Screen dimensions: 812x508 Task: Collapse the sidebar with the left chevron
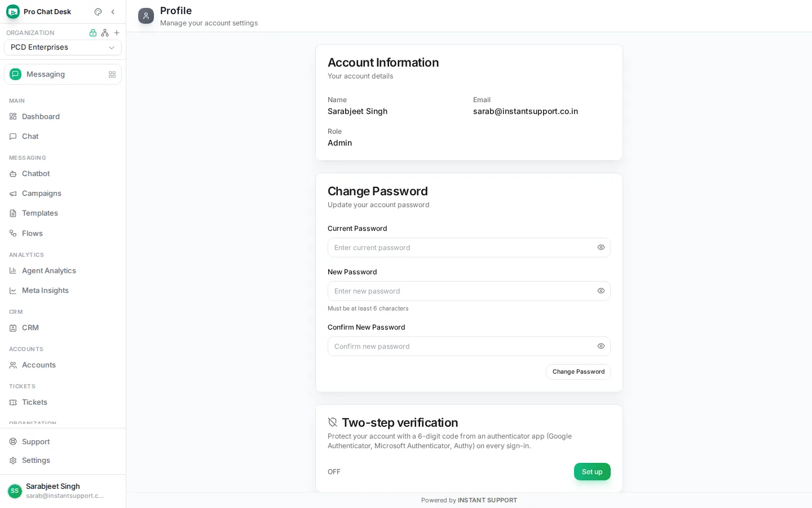pos(113,12)
